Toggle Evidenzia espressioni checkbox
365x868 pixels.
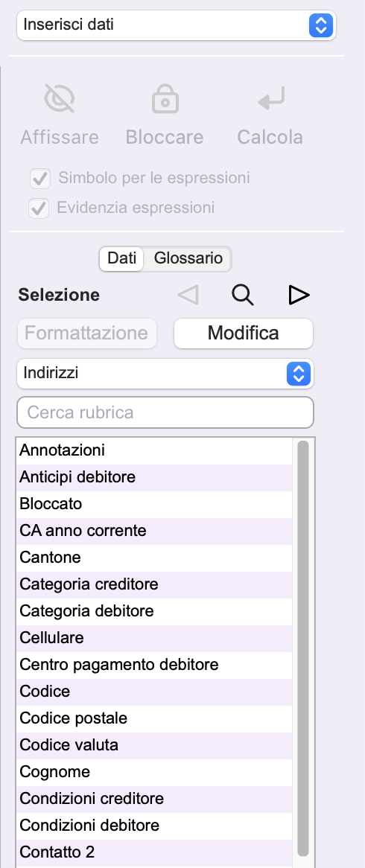click(39, 208)
